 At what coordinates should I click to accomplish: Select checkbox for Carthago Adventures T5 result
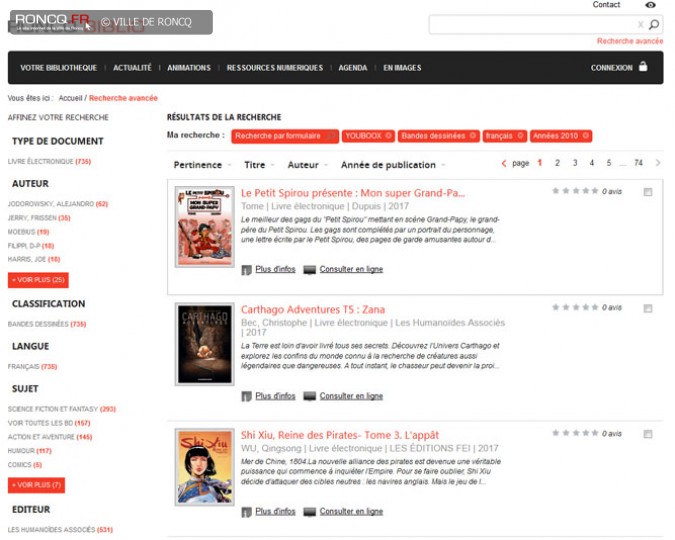648,308
